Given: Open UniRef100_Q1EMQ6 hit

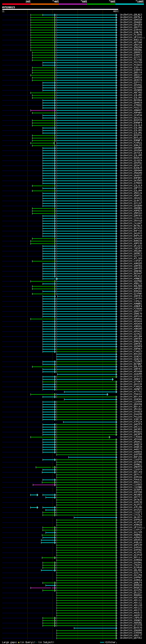Looking at the screenshot, I should 131,281.
